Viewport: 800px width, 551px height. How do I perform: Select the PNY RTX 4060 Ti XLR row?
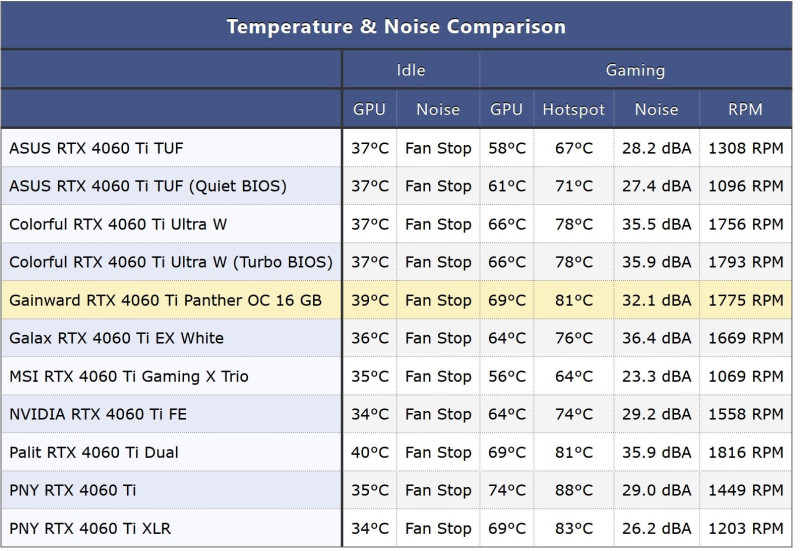click(x=396, y=528)
